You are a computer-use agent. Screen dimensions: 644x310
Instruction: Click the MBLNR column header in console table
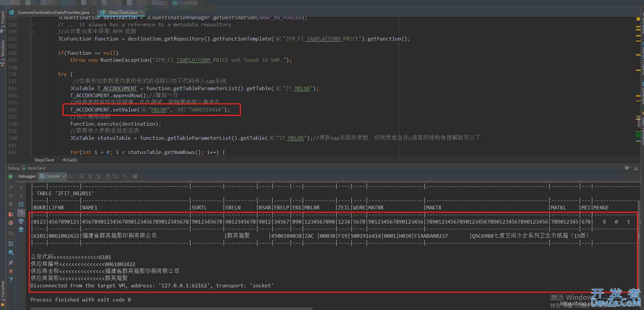[312, 208]
